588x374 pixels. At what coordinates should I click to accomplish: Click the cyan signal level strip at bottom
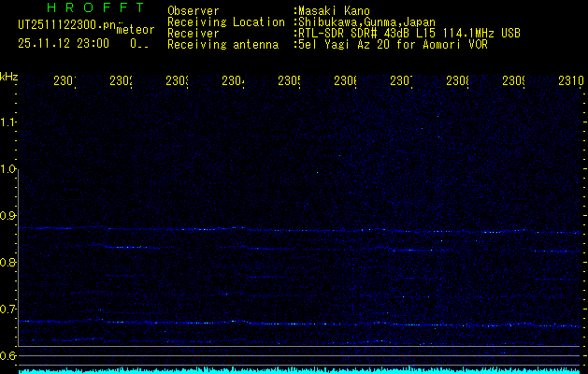(x=294, y=370)
